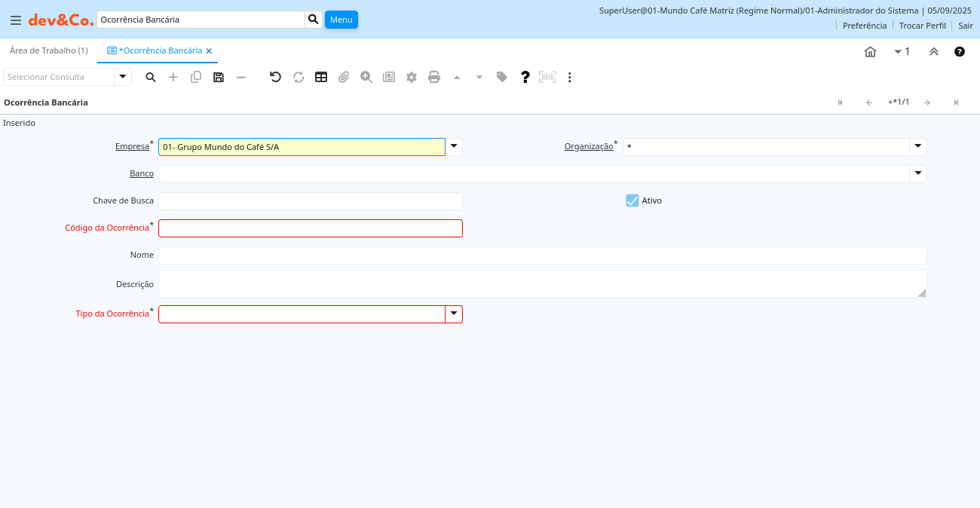Uncheck the Ativo checkbox

632,200
